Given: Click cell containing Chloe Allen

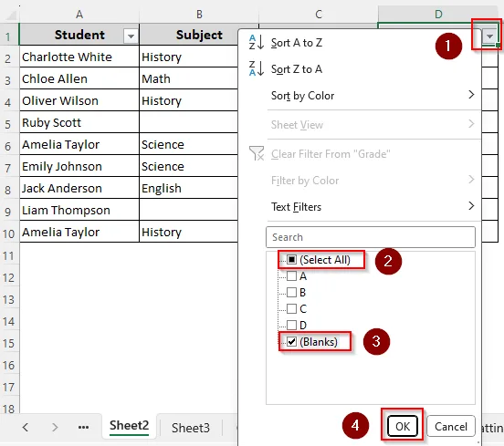Looking at the screenshot, I should point(79,78).
